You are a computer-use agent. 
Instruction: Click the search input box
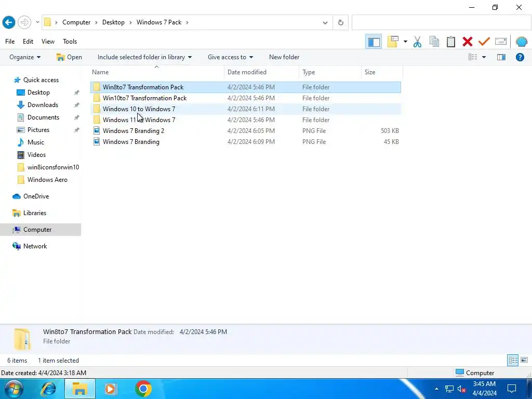[x=441, y=23]
